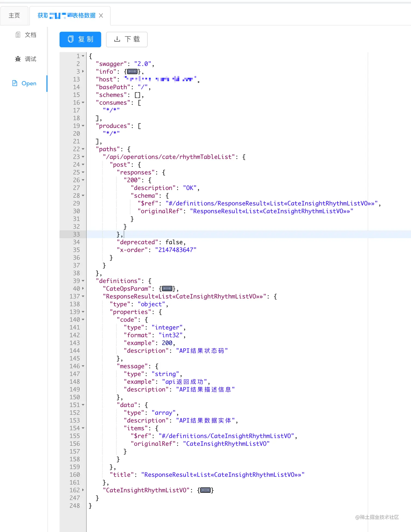Click the "array" type value
Screen dimensions: 411x532
pyautogui.click(x=164, y=413)
